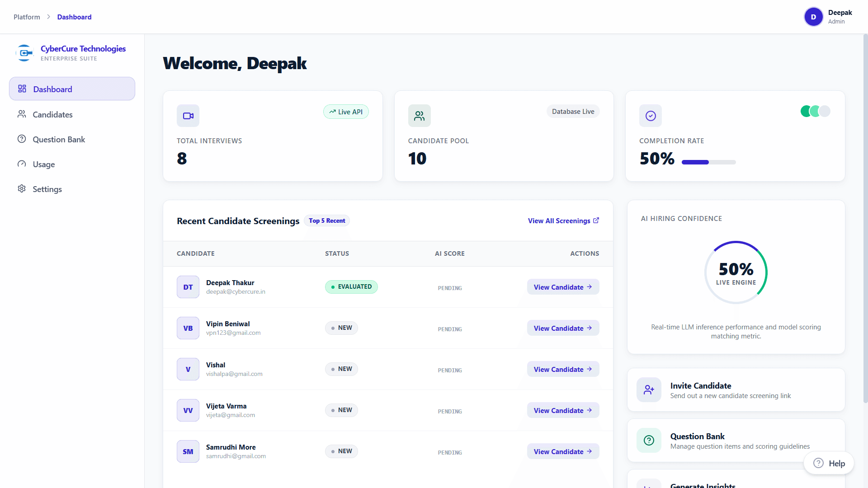Viewport: 868px width, 488px height.
Task: Click the Candidates people icon in sidebar
Action: 22,114
